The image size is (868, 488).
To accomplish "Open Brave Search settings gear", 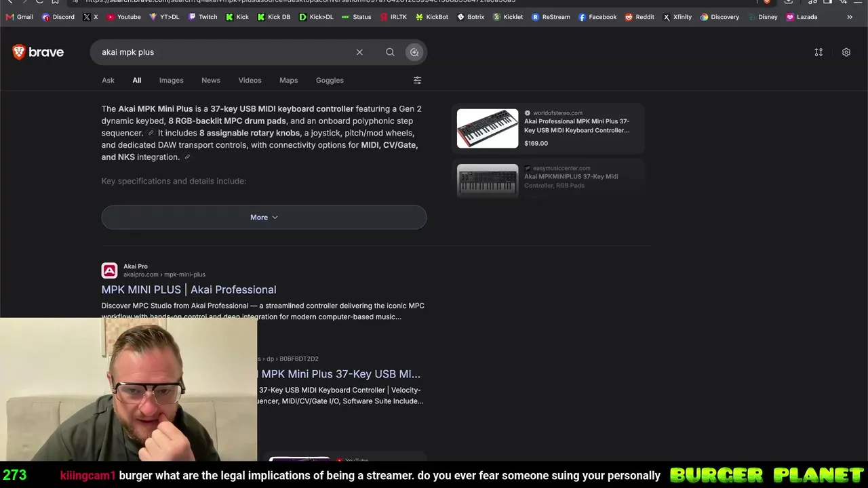I will coord(846,52).
